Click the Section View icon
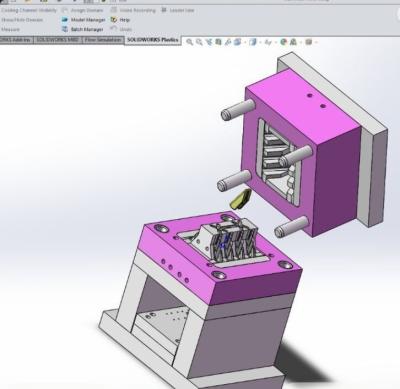 pos(218,42)
